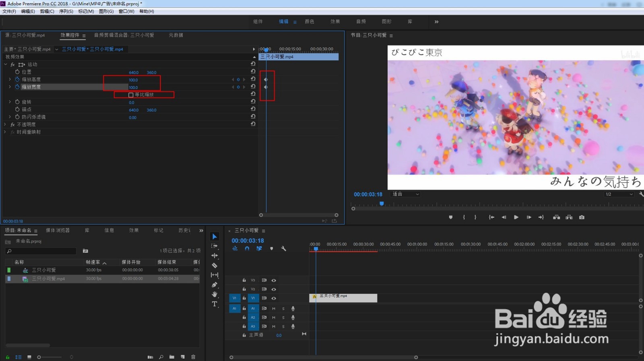Mute audio track A1

tap(274, 309)
